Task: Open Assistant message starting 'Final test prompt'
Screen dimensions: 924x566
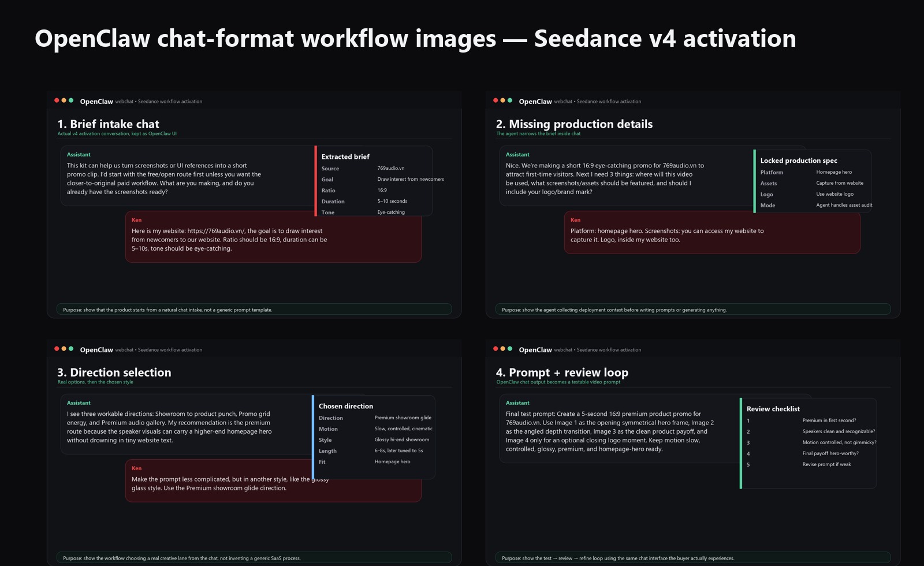Action: point(620,428)
